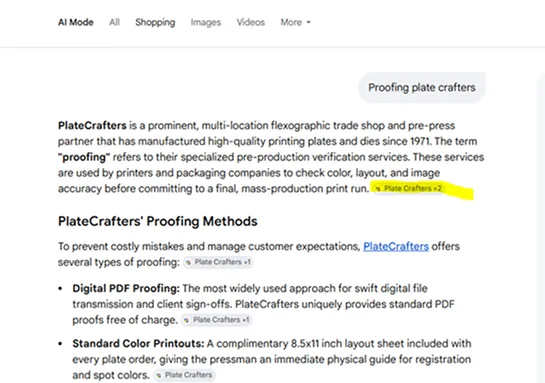The height and width of the screenshot is (383, 545).
Task: Click link icon in chip after 'free of charge.'
Action: (187, 320)
